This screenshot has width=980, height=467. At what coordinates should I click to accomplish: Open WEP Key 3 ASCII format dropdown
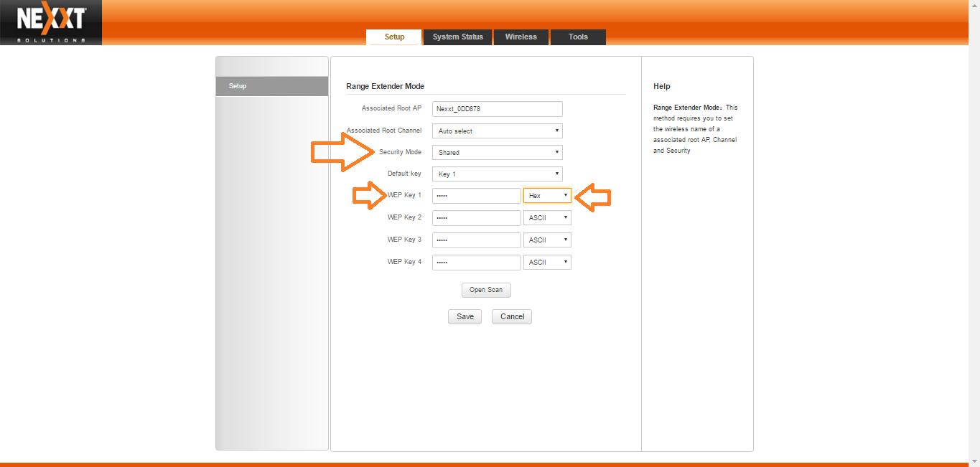[x=547, y=240]
